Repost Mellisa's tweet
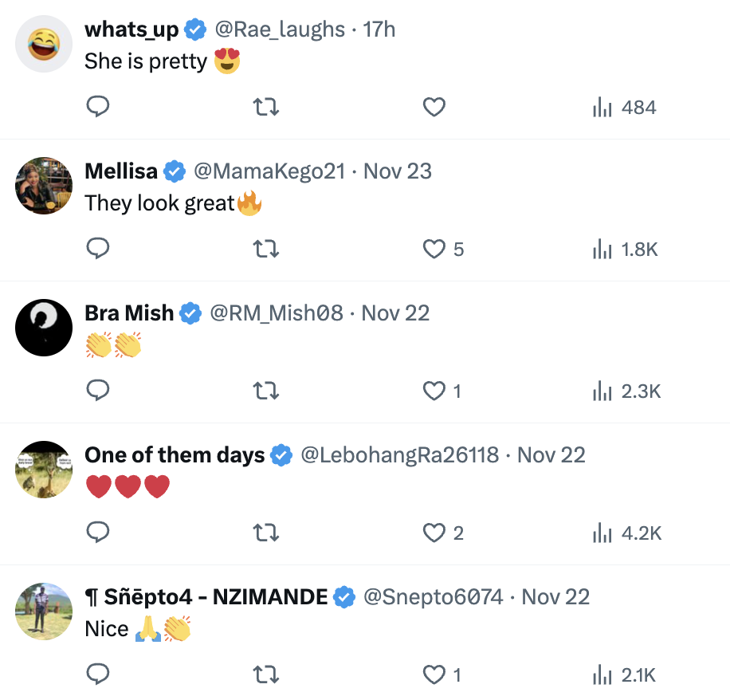The image size is (730, 700). pos(265,249)
